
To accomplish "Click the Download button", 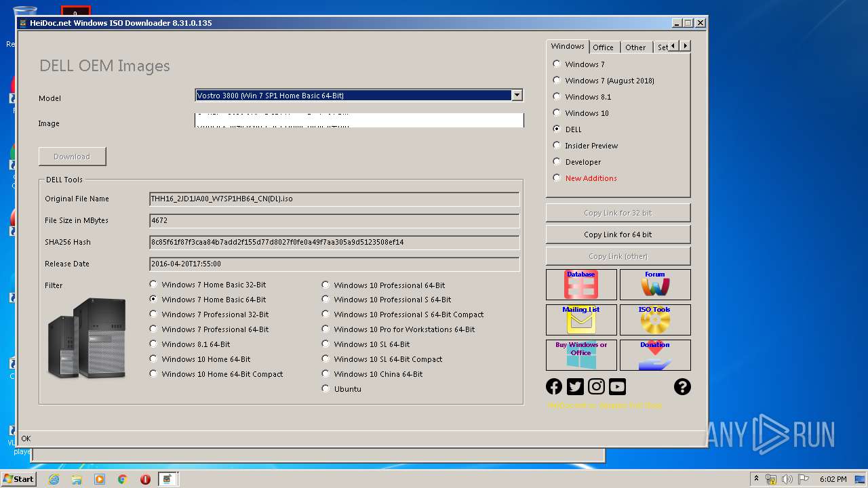I will 72,156.
